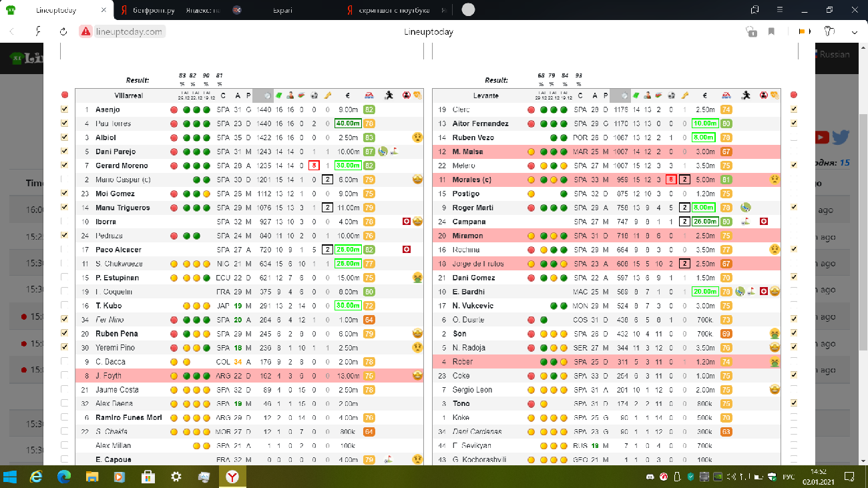Switch to the Expari browser tab

click(286, 10)
